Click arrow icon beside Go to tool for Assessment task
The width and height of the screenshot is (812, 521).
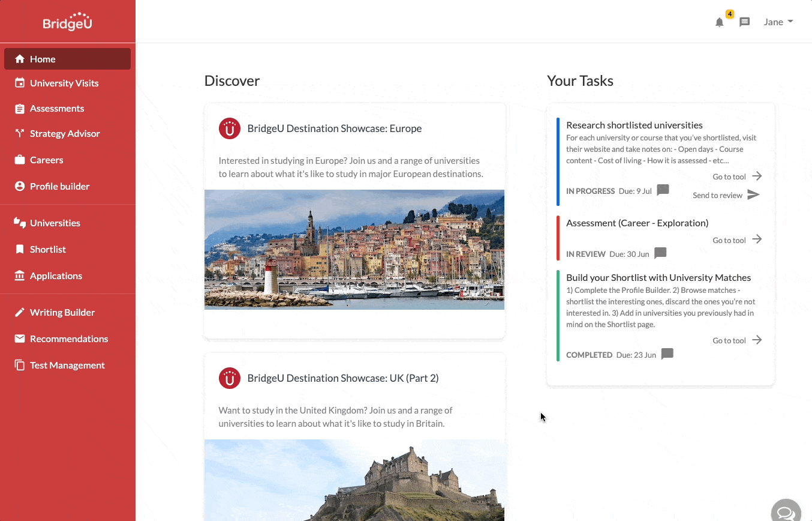(x=757, y=239)
